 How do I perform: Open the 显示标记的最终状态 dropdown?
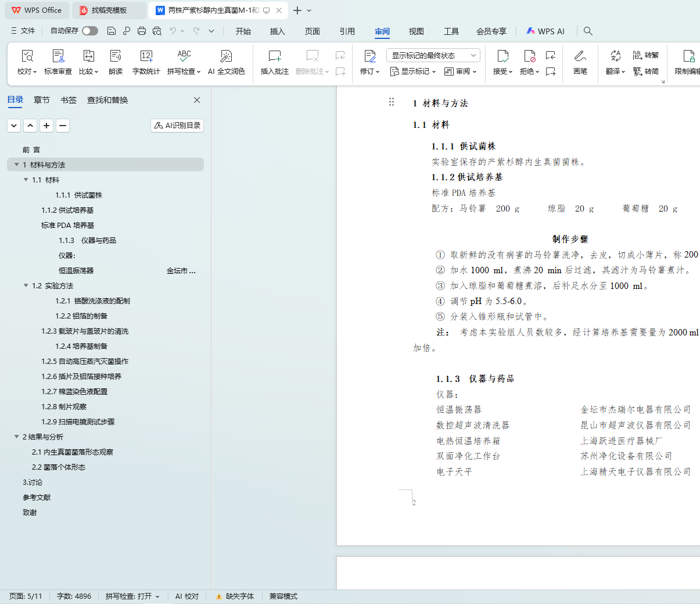(433, 55)
